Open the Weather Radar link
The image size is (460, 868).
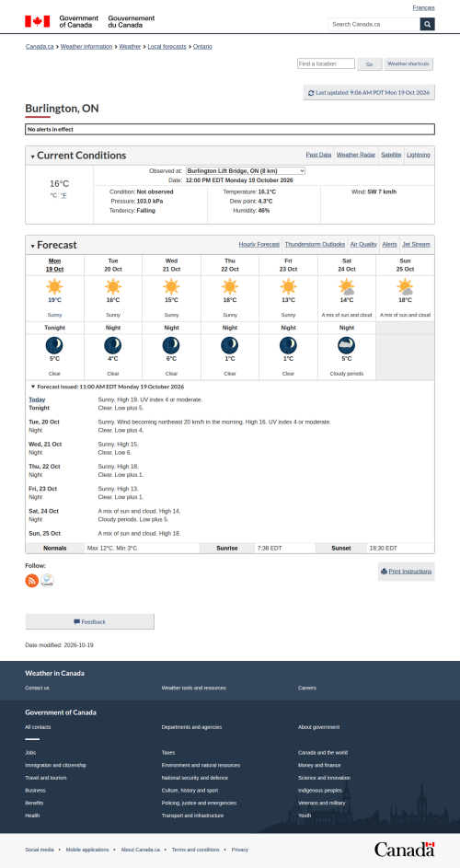tap(356, 155)
